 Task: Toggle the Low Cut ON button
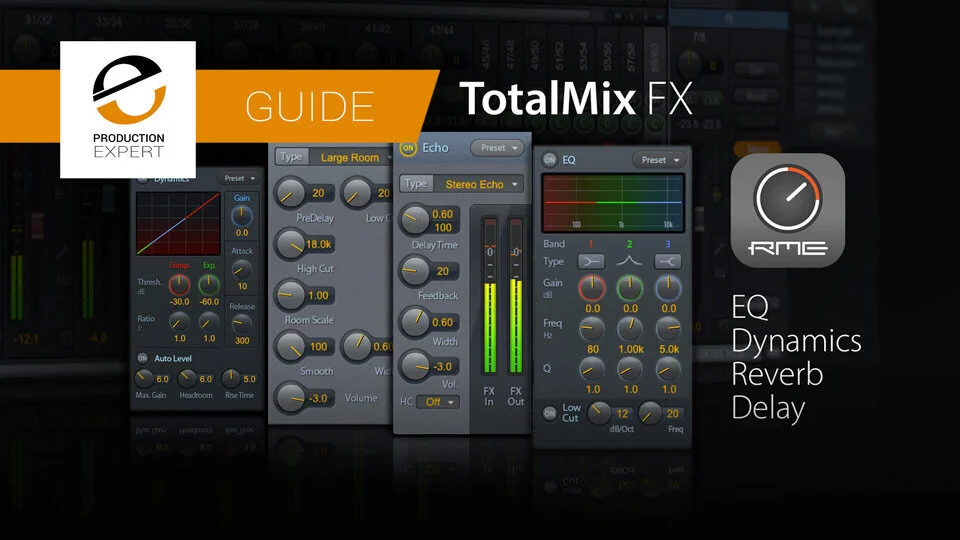[549, 413]
